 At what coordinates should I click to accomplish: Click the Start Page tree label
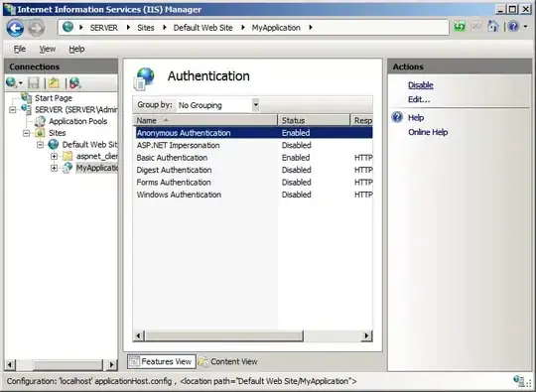(54, 97)
